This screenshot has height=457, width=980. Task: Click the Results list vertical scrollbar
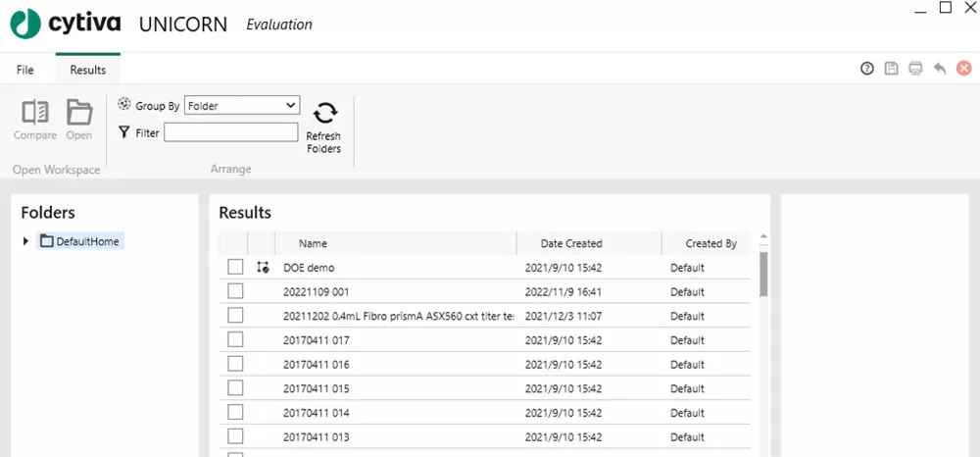point(763,275)
